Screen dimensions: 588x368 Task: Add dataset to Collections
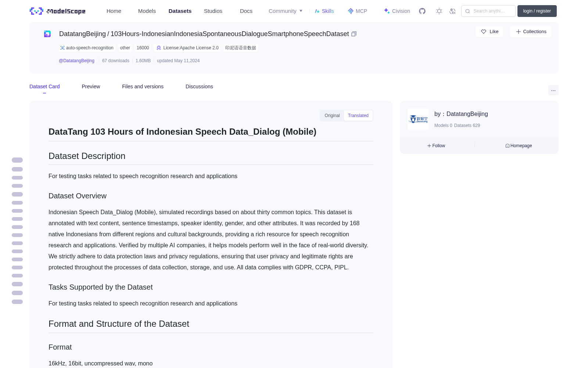click(531, 32)
